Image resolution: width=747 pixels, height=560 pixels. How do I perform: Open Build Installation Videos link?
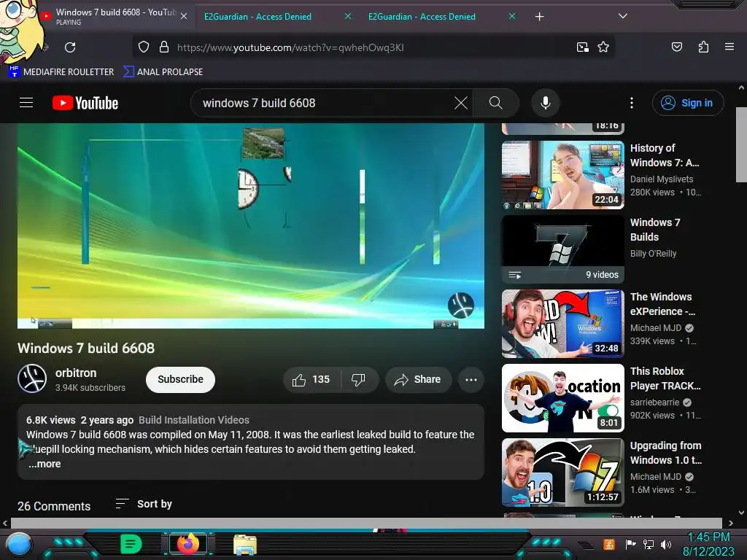click(x=194, y=420)
